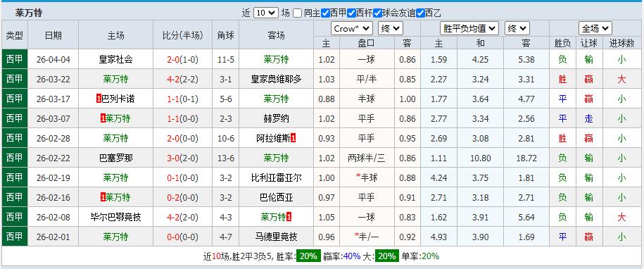This screenshot has height=269, width=644.
Task: Click the 盘口 column header
Action: tap(367, 43)
